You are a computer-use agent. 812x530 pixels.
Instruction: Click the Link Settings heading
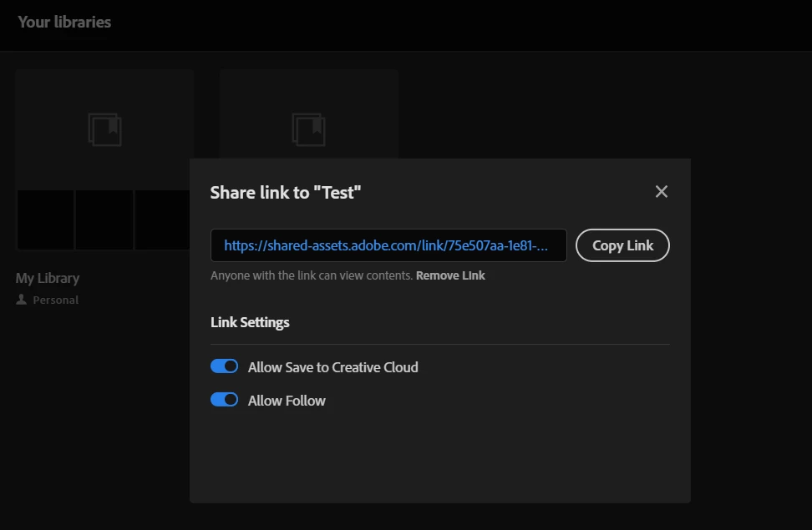click(x=250, y=322)
